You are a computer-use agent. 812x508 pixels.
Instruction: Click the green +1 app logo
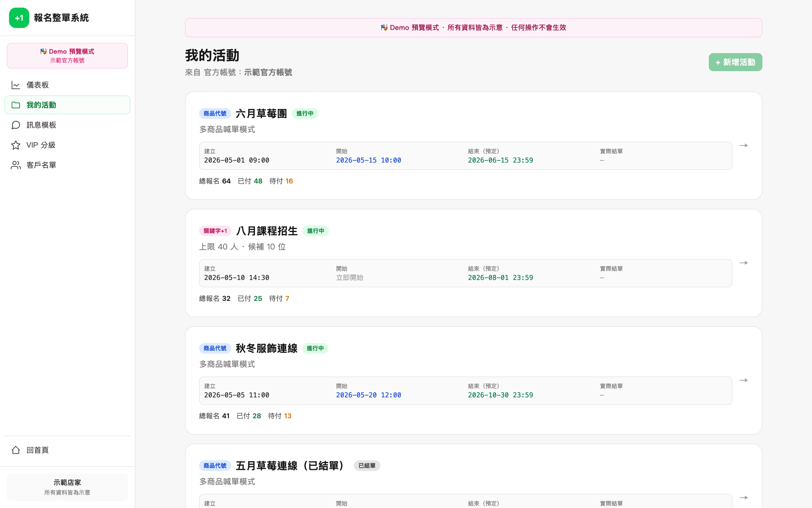[x=19, y=18]
